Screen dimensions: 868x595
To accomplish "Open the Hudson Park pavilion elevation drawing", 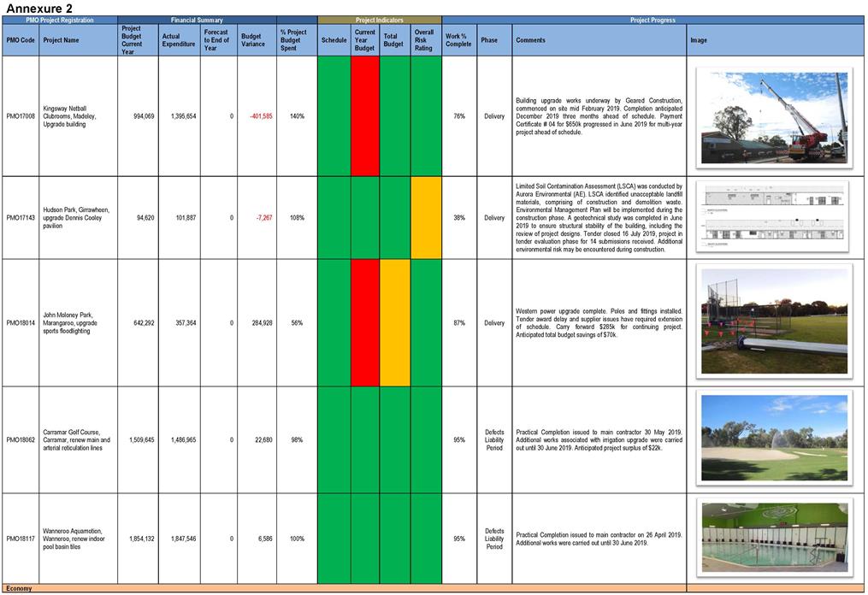I will pyautogui.click(x=774, y=217).
